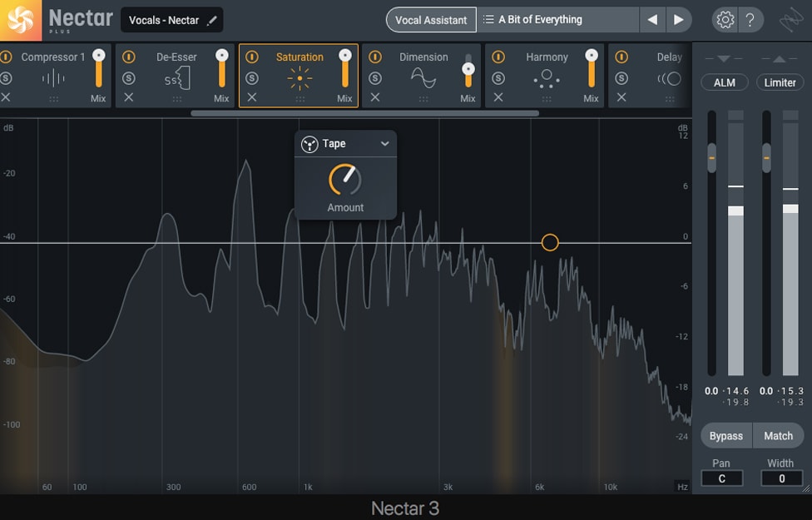Image resolution: width=812 pixels, height=520 pixels.
Task: Select the Compressor 1 waveform icon
Action: pos(52,79)
